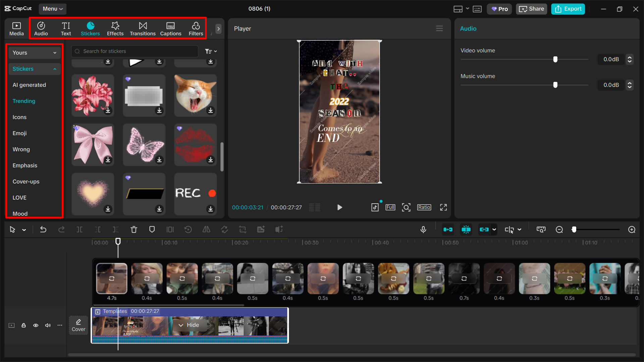Click the TikTok preview icon under the player
This screenshot has height=362, width=644.
point(375,207)
